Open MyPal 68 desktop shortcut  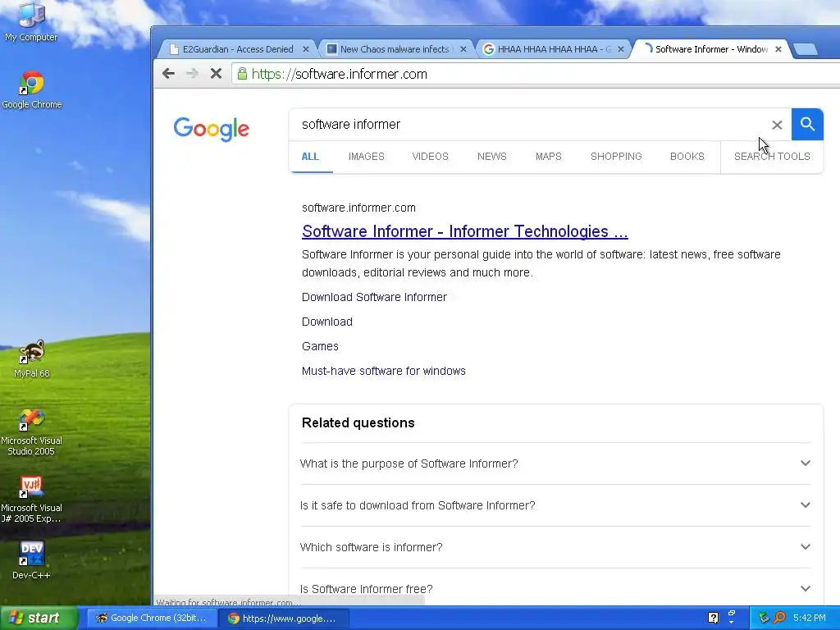coord(32,359)
